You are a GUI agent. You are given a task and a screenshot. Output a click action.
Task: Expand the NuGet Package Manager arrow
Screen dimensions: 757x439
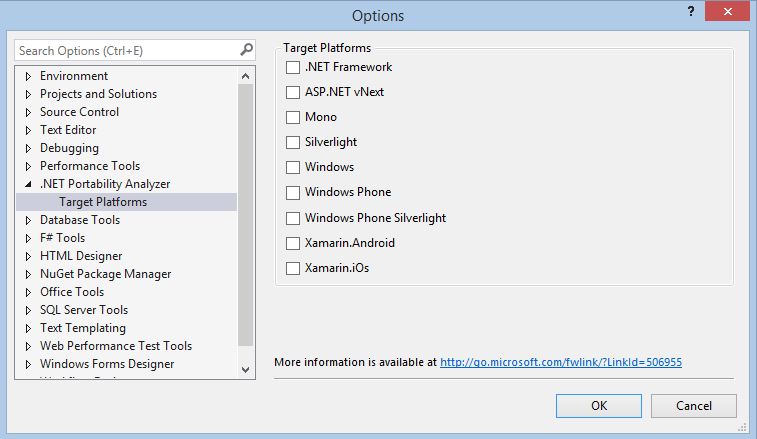pyautogui.click(x=28, y=274)
